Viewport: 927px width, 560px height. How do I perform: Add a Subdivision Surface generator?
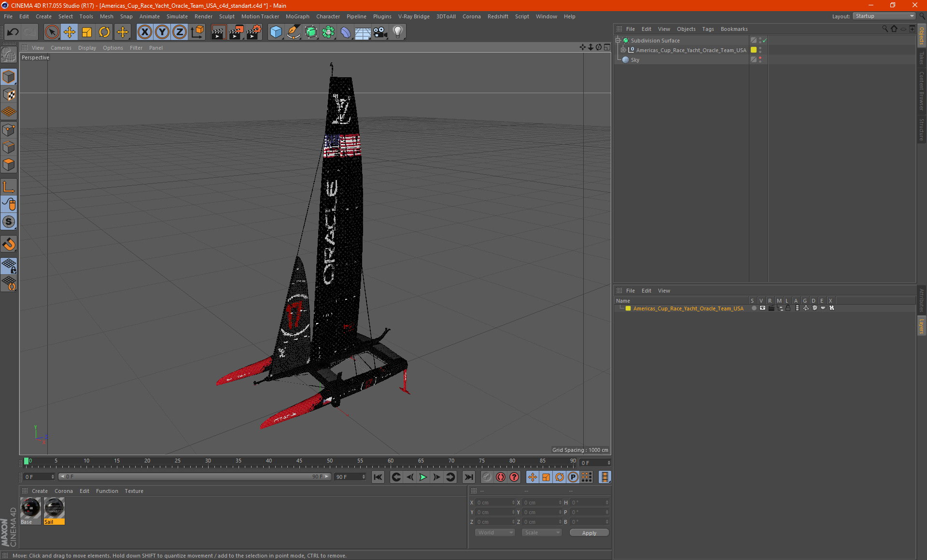pyautogui.click(x=311, y=32)
